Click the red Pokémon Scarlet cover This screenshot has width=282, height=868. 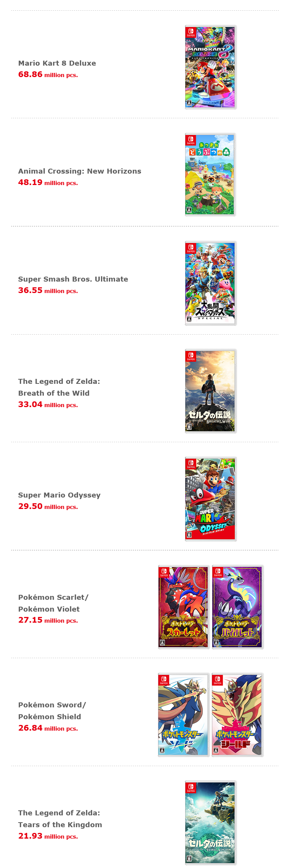tap(184, 607)
